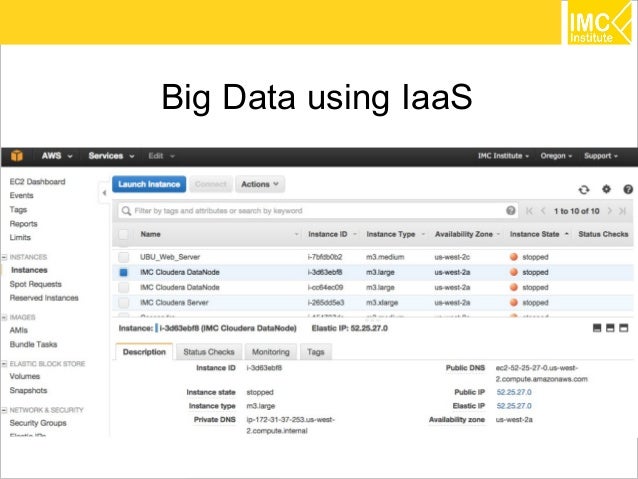Sort by the Name column header
638x479 pixels.
(x=151, y=234)
